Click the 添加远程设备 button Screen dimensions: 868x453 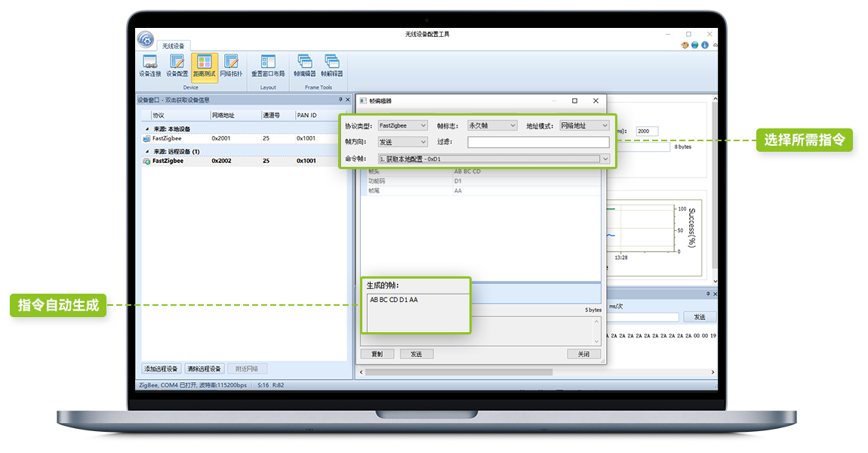click(162, 368)
